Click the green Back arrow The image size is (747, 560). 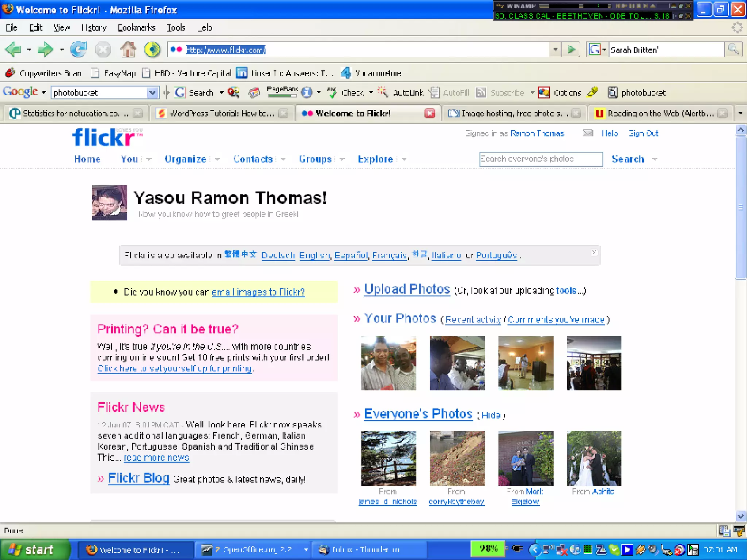tap(13, 50)
